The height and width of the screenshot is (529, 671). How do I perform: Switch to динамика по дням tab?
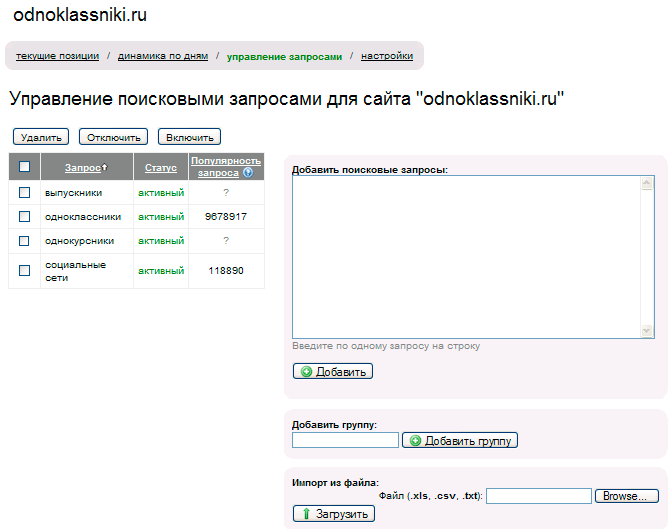(163, 56)
